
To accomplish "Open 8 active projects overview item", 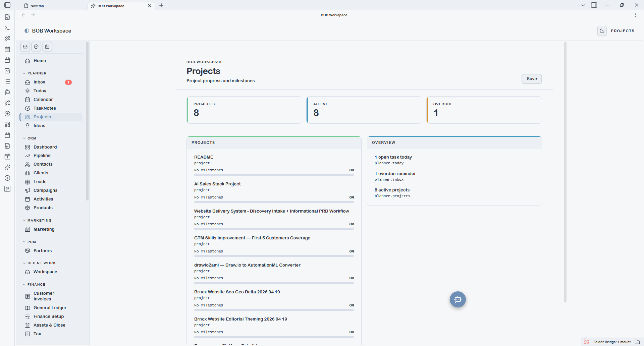I will [x=392, y=190].
